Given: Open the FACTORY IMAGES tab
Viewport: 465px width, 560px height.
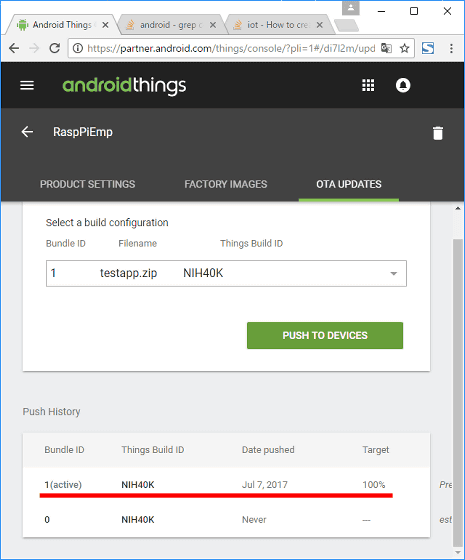Looking at the screenshot, I should (x=226, y=184).
